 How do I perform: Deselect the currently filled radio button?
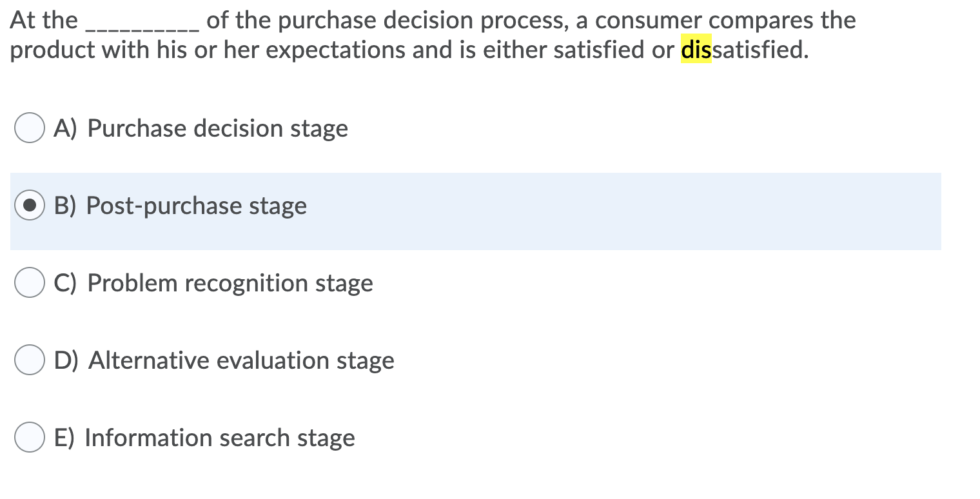coord(28,205)
